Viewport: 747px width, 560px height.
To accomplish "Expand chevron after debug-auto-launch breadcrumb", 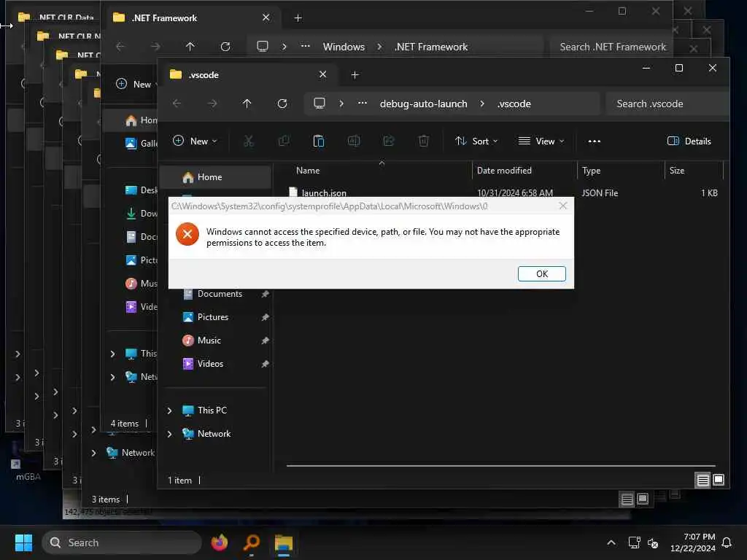I will tap(482, 104).
